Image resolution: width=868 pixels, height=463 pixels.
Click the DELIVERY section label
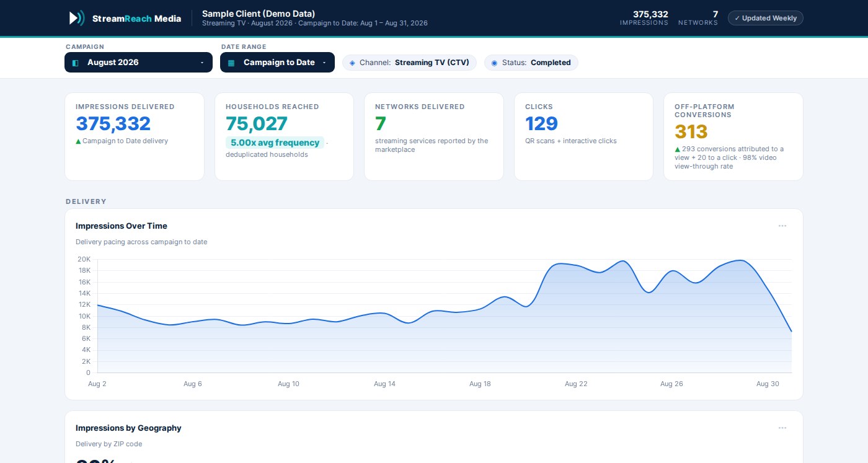pyautogui.click(x=86, y=201)
